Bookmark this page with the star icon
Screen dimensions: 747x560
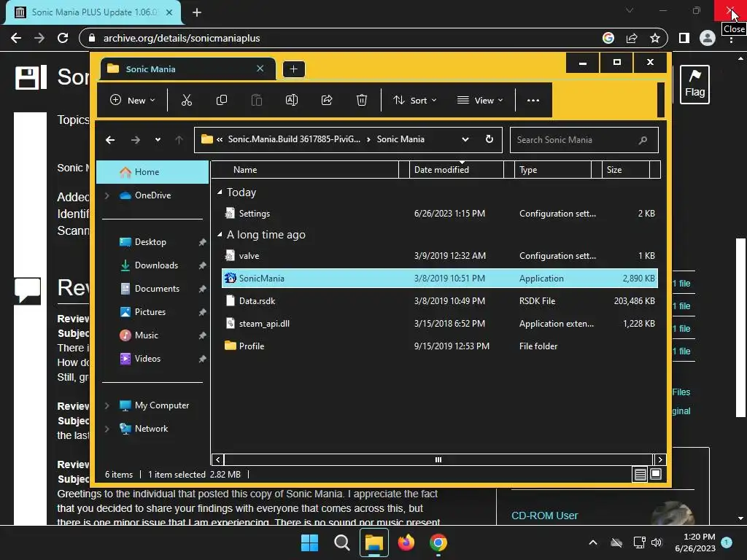tap(655, 38)
